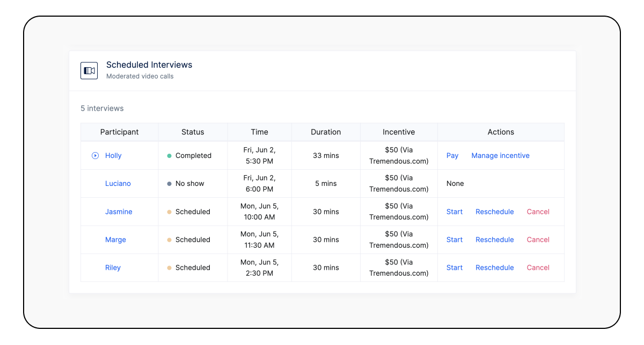Cancel Jasmine's interview
This screenshot has width=644, height=345.
538,212
